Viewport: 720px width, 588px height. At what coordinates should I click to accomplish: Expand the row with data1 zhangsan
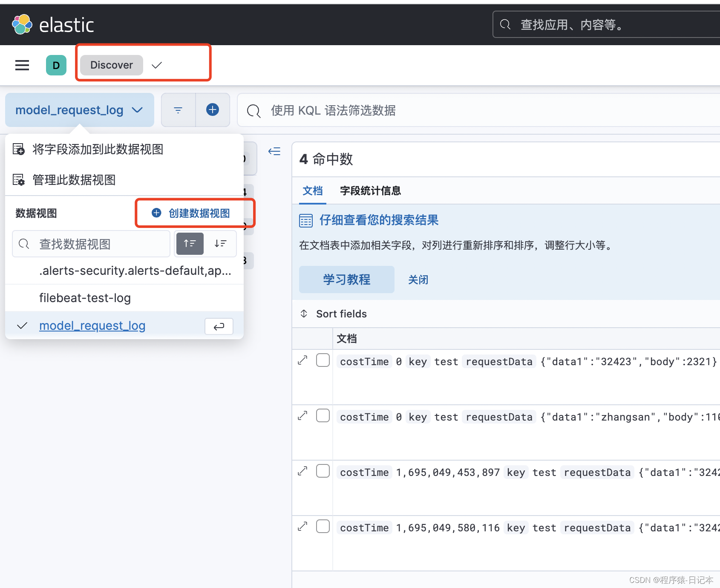(x=302, y=415)
